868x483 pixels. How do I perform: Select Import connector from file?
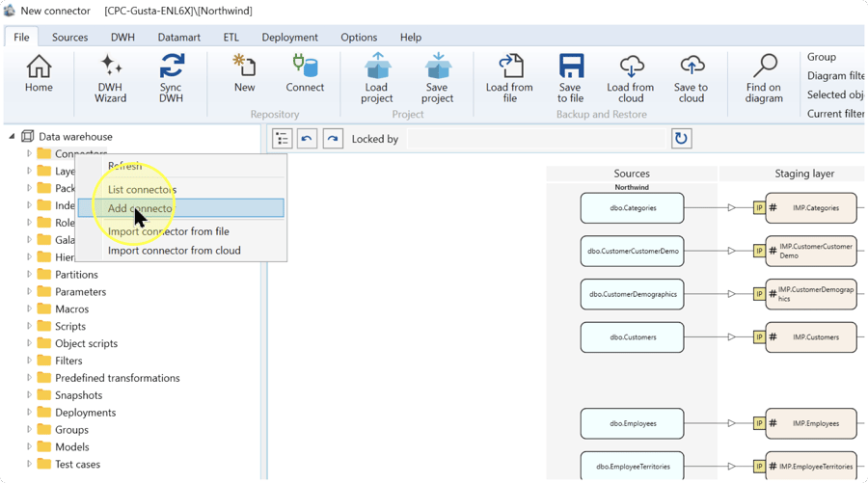point(181,231)
